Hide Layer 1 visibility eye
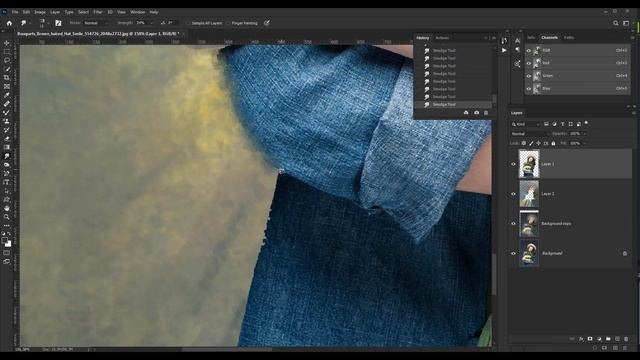The image size is (640, 360). [513, 164]
